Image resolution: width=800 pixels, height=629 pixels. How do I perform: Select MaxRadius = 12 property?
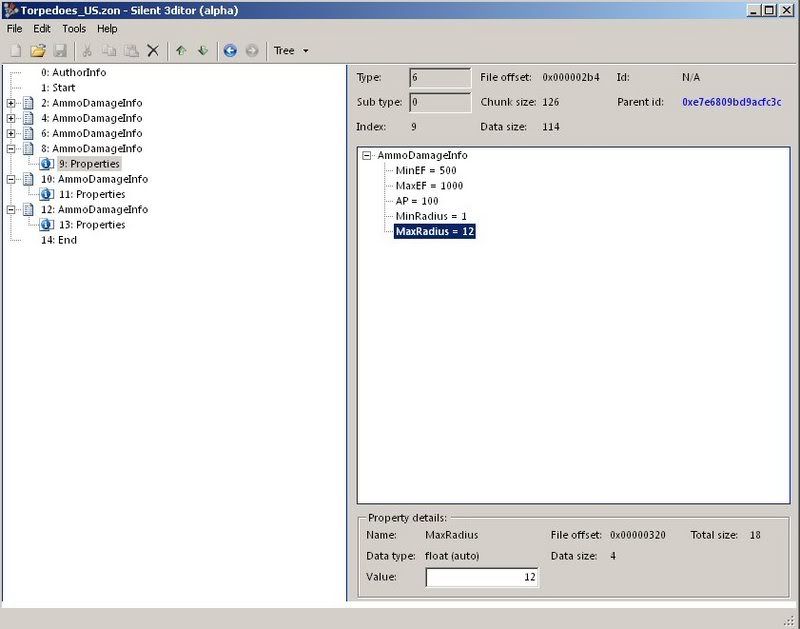(435, 232)
